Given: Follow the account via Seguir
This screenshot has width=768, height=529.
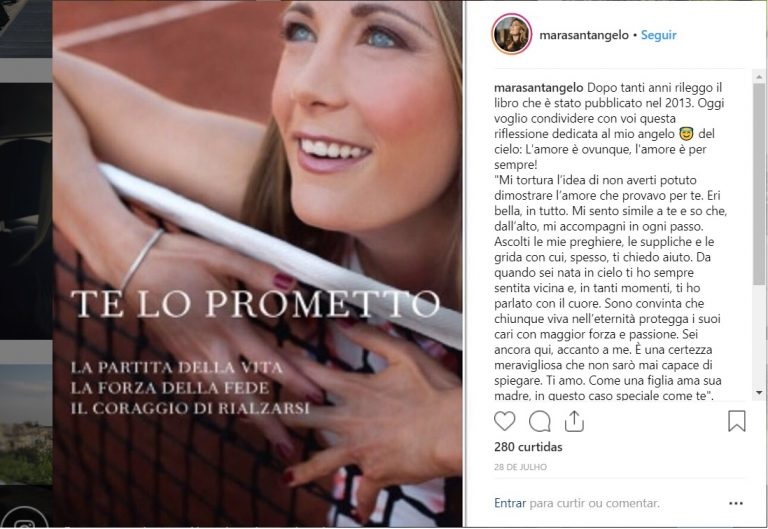Looking at the screenshot, I should [x=658, y=35].
